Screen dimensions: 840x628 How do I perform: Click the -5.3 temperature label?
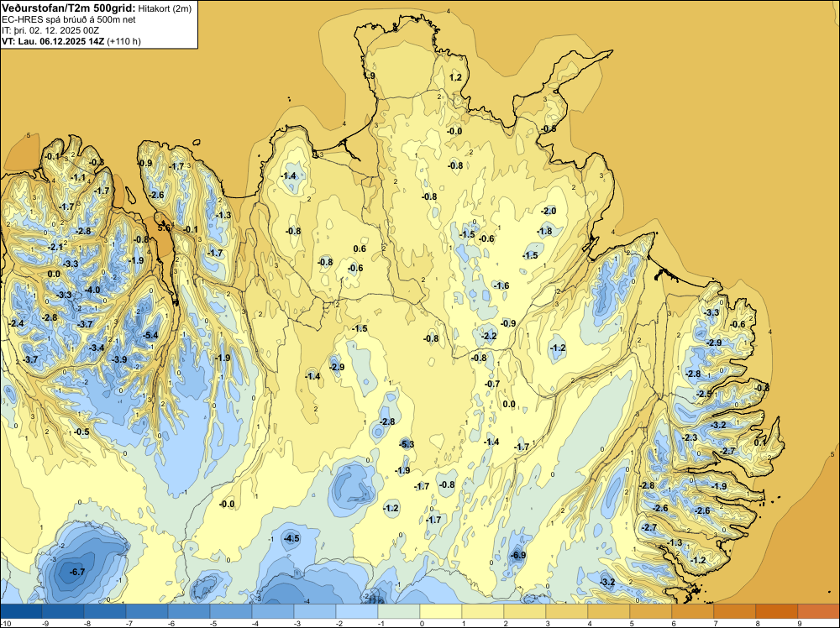tap(407, 444)
